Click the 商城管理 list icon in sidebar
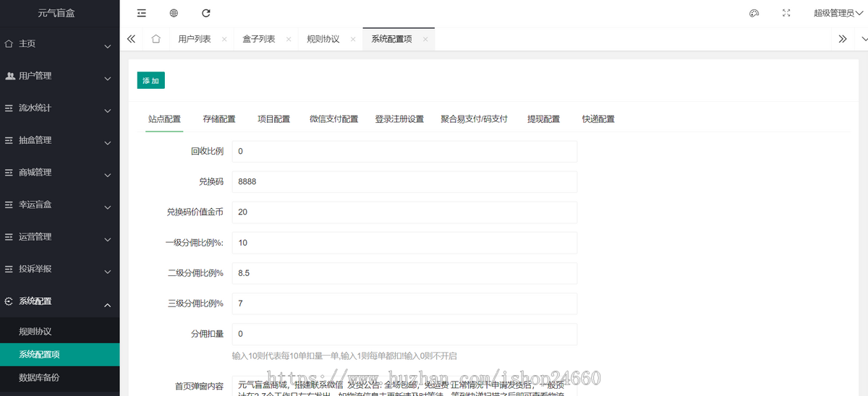868x396 pixels. pyautogui.click(x=9, y=173)
